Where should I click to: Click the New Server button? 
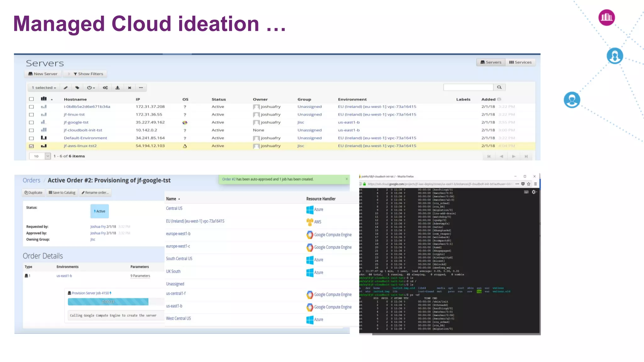pyautogui.click(x=43, y=74)
